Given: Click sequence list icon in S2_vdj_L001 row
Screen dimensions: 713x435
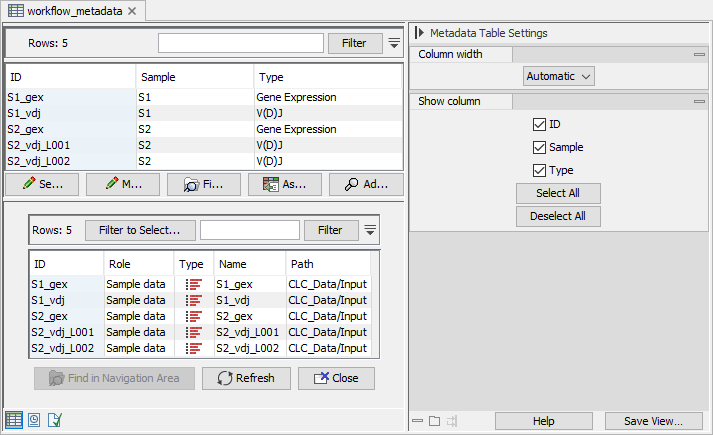Looking at the screenshot, I should [193, 332].
